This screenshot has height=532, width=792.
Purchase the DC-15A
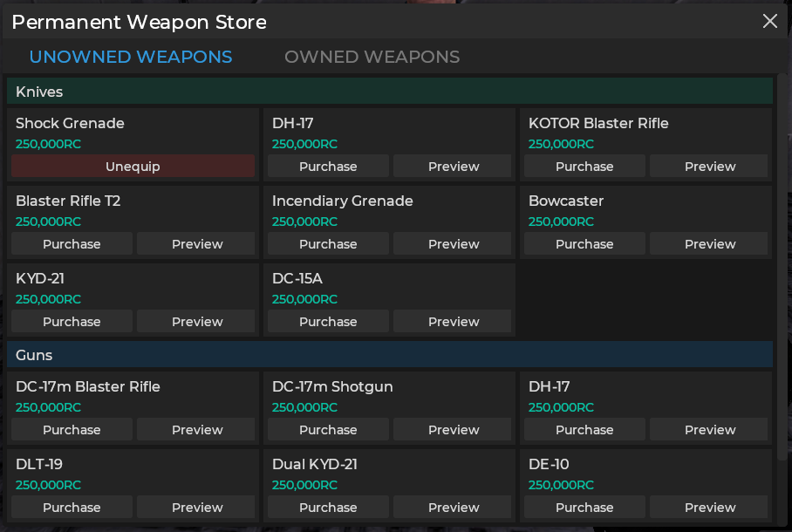327,321
